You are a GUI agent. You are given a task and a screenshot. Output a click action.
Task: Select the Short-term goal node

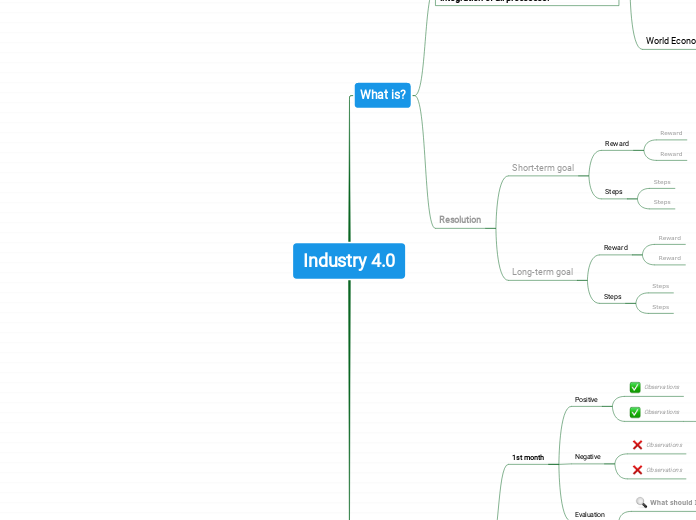pyautogui.click(x=543, y=168)
